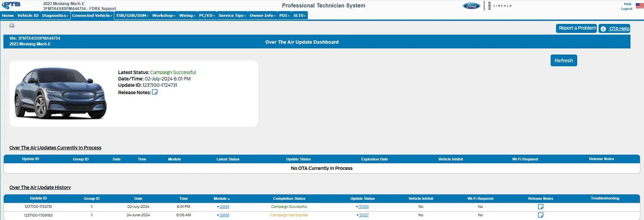Open the Owner Info dropdown

pos(263,16)
